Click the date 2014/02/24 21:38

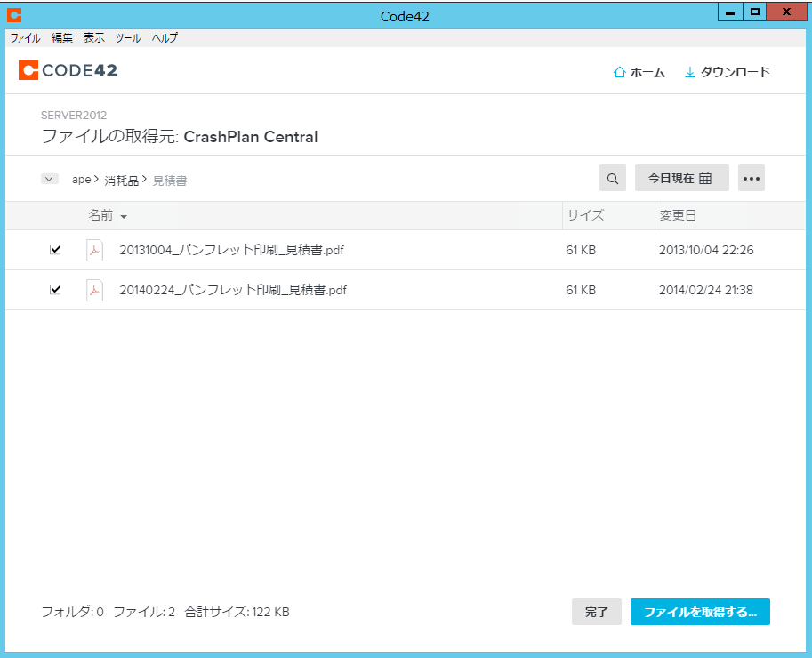[x=706, y=290]
